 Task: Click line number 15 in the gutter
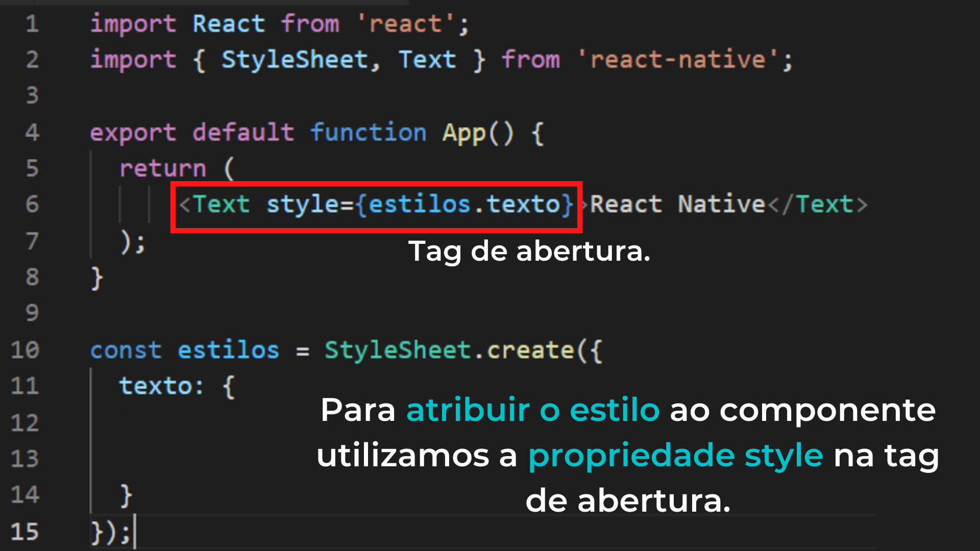point(24,532)
